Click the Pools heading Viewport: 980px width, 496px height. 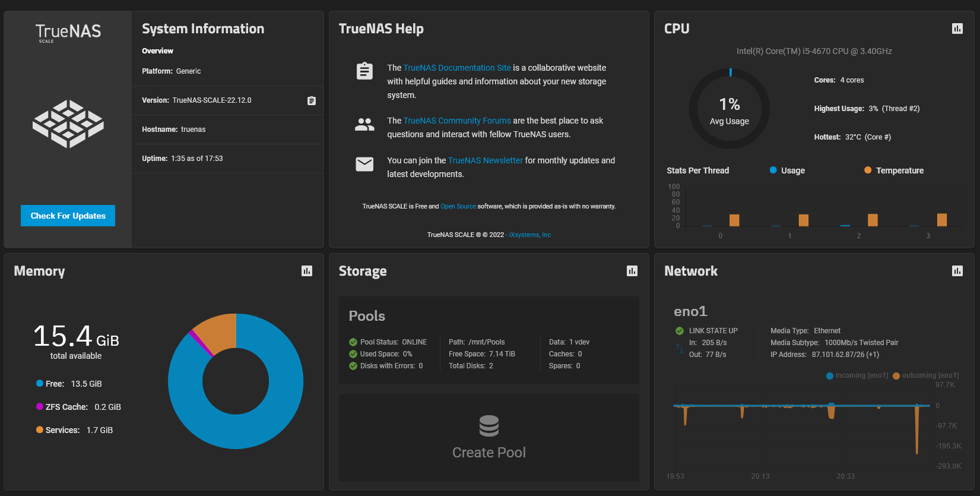click(x=367, y=316)
